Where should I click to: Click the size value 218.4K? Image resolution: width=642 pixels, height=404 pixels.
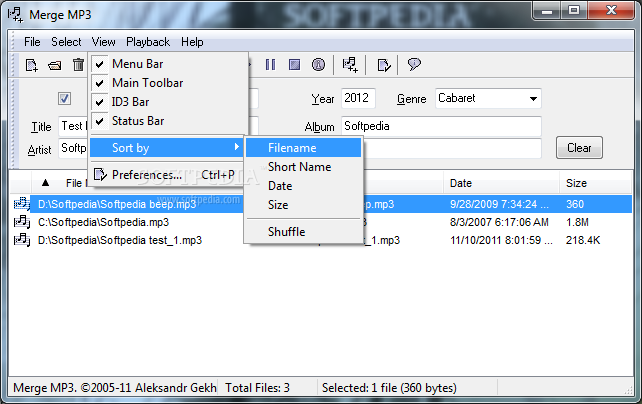pyautogui.click(x=583, y=240)
